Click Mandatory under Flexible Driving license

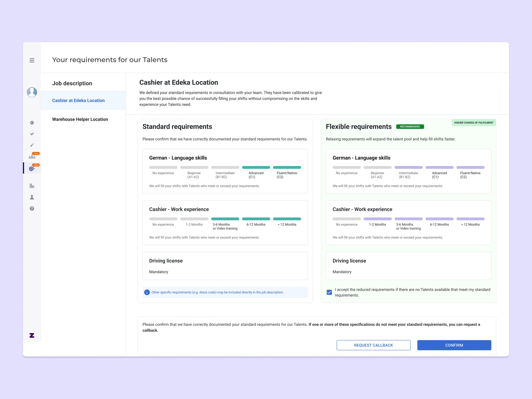(x=342, y=272)
